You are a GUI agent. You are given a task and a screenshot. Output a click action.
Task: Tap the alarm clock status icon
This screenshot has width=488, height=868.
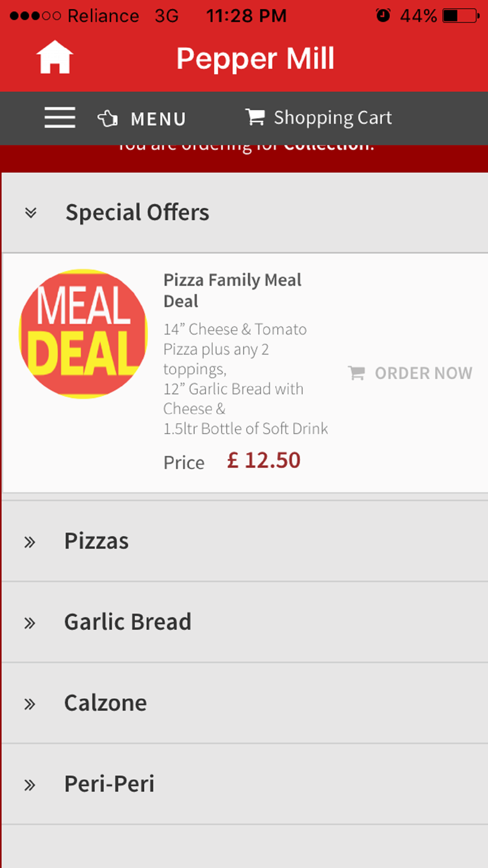[383, 16]
